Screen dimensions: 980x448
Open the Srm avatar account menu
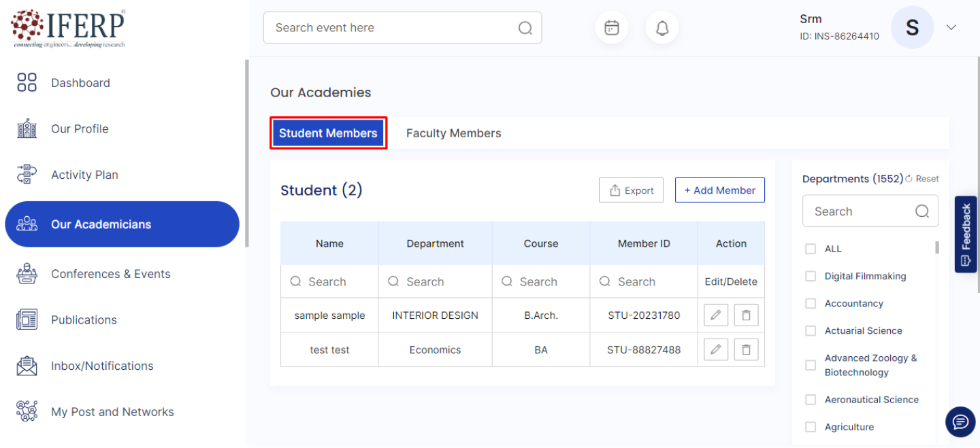pos(912,28)
